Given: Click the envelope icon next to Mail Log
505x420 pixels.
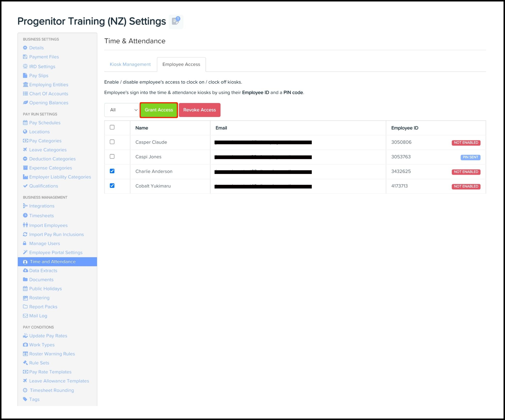Looking at the screenshot, I should point(25,316).
